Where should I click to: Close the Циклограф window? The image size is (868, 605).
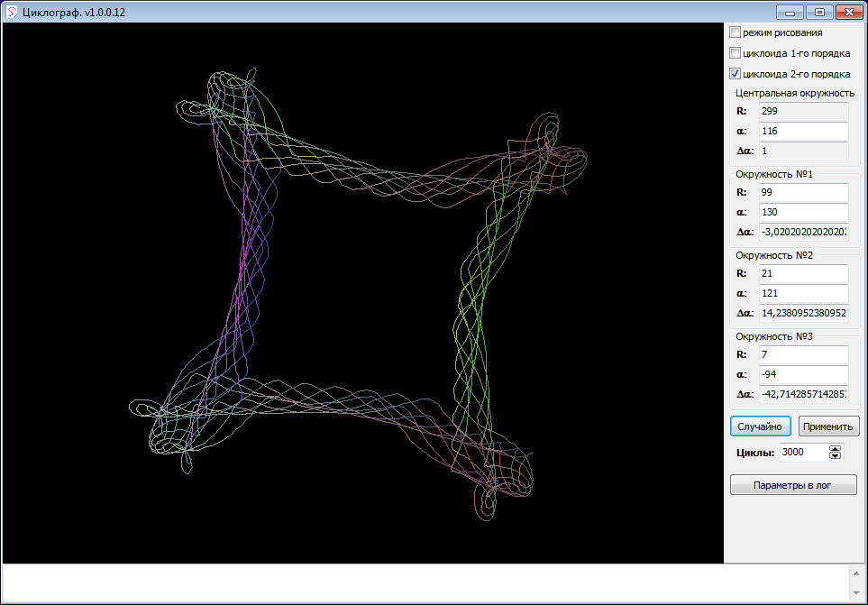850,13
